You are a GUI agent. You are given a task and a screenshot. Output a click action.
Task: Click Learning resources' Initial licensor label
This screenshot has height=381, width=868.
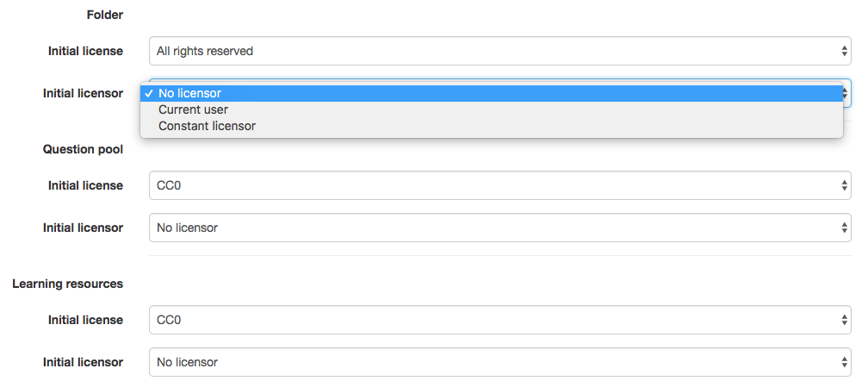[x=83, y=362]
